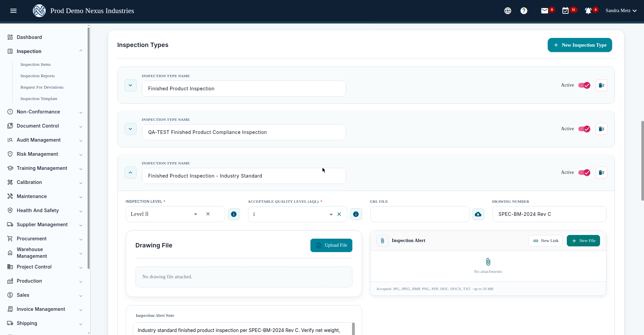Screen dimensions: 644x335
Task: Click the URL File cloud upload icon
Action: tap(478, 214)
